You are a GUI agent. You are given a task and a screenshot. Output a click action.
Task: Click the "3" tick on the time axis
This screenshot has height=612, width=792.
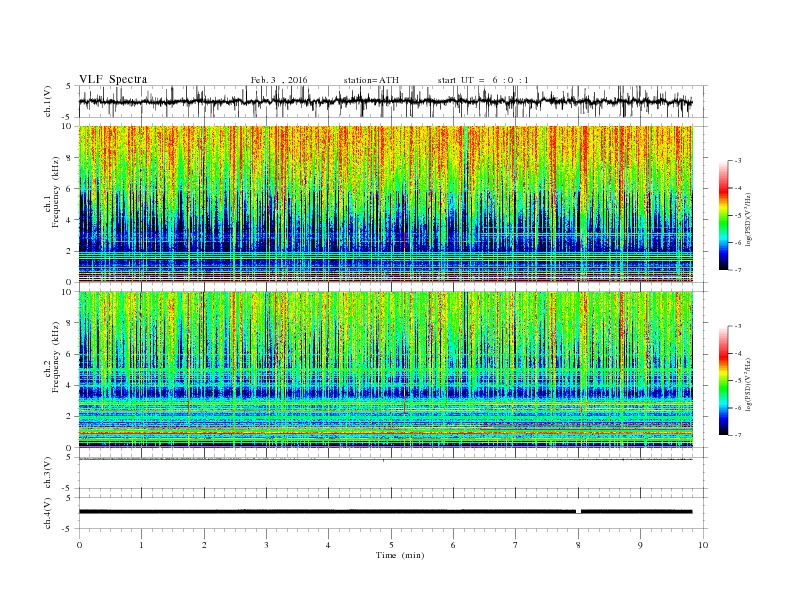tap(266, 545)
